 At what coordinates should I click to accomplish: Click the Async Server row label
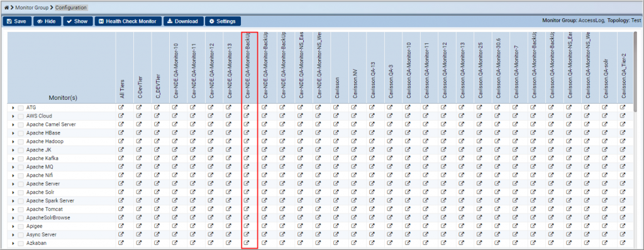42,234
